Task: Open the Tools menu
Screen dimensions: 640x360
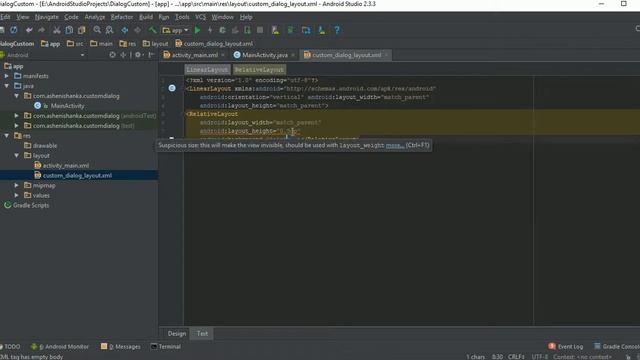Action: pyautogui.click(x=182, y=17)
